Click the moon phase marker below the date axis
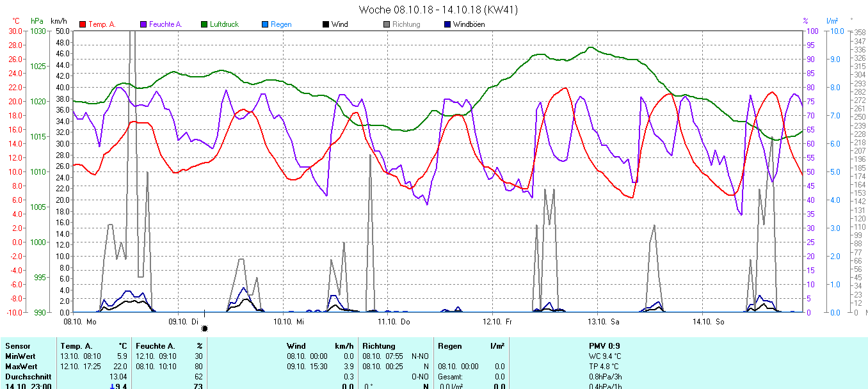The image size is (868, 389). [205, 328]
